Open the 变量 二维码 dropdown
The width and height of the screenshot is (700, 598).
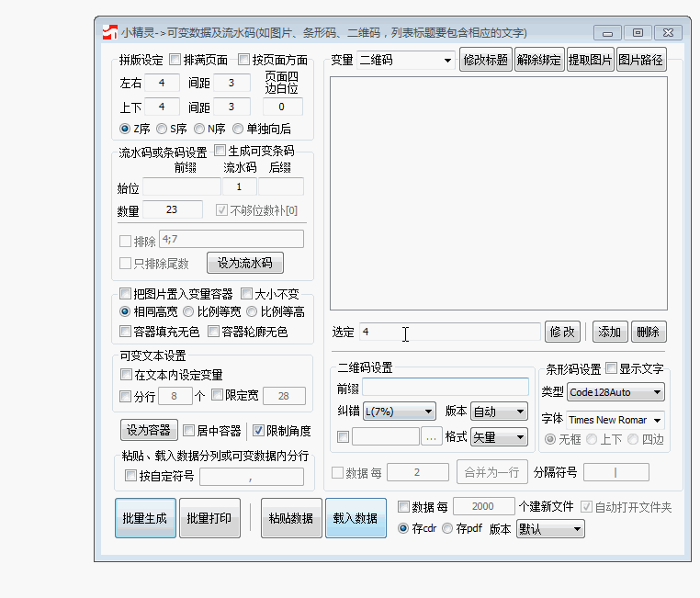pyautogui.click(x=406, y=61)
